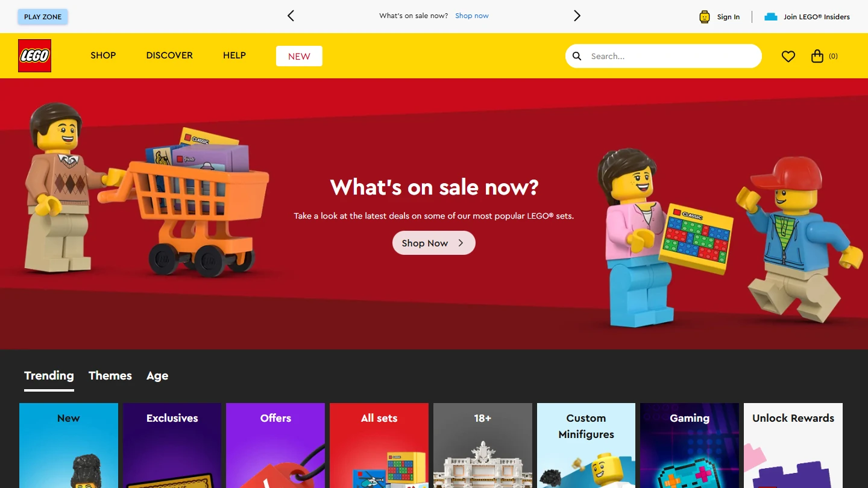This screenshot has width=868, height=488.
Task: Click the blue LEGO Insiders brick icon
Action: pyautogui.click(x=771, y=17)
